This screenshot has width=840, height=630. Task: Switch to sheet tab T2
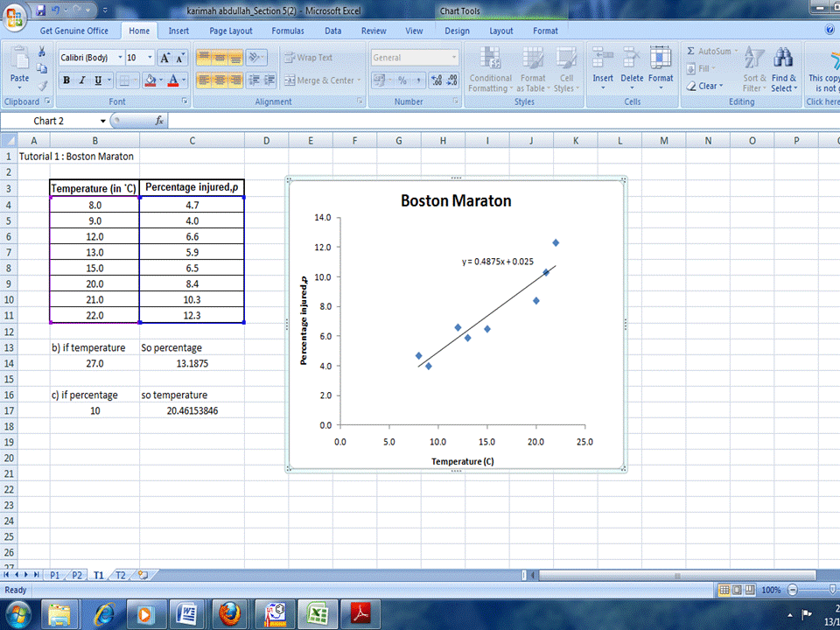click(121, 575)
